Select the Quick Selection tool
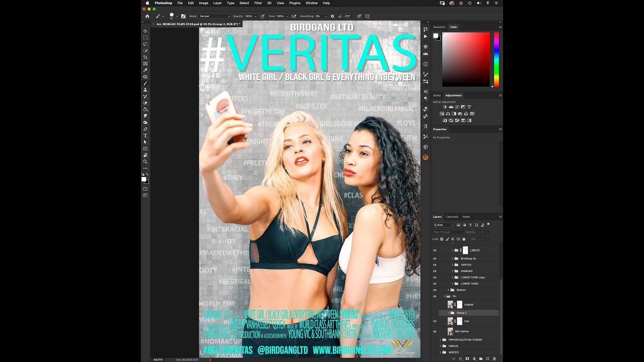The width and height of the screenshot is (644, 362). point(145,51)
